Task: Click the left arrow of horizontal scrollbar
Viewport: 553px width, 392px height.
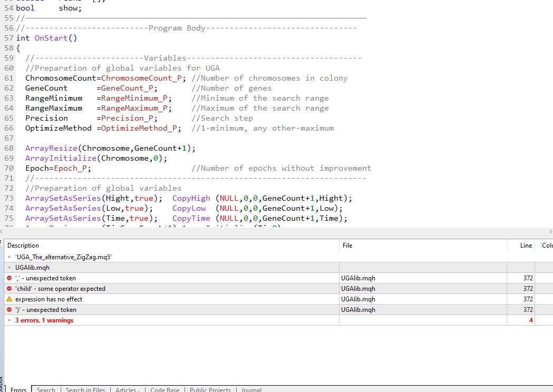Action: pyautogui.click(x=2, y=232)
